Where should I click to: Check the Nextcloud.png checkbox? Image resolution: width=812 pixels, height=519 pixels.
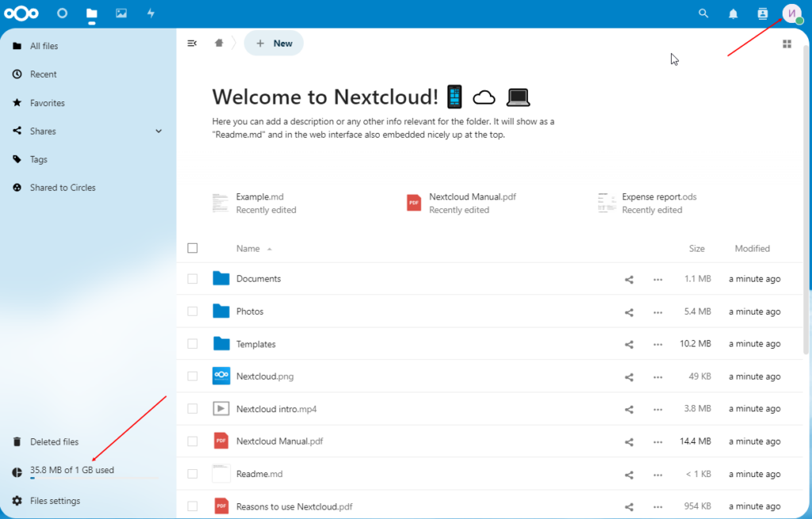(x=193, y=376)
